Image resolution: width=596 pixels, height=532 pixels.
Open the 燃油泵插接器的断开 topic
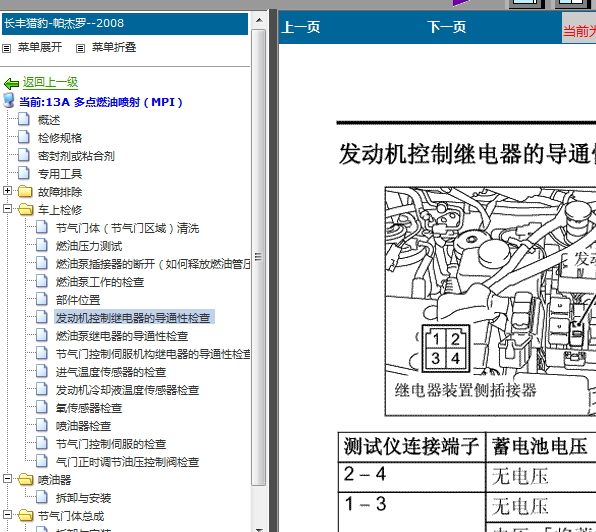153,264
